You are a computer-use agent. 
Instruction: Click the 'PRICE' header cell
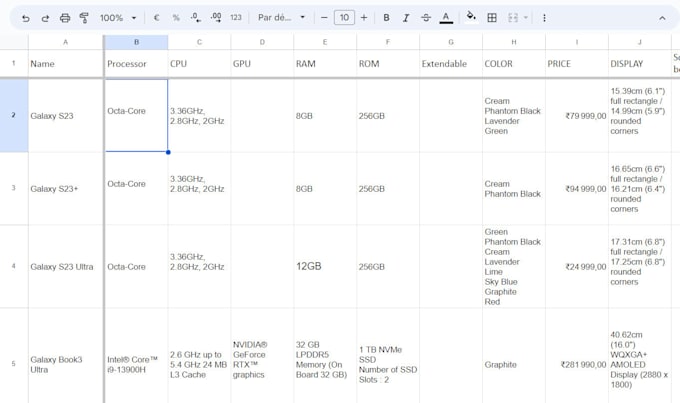point(577,64)
